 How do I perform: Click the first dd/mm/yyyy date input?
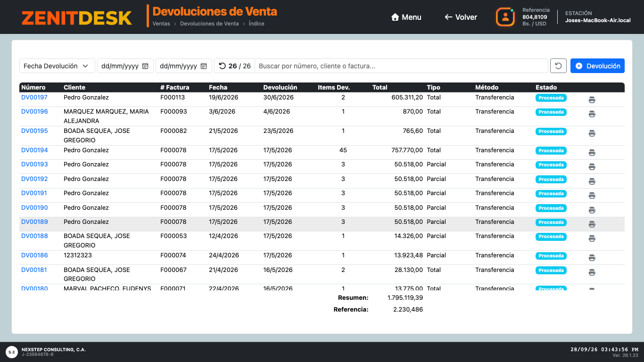click(x=125, y=66)
